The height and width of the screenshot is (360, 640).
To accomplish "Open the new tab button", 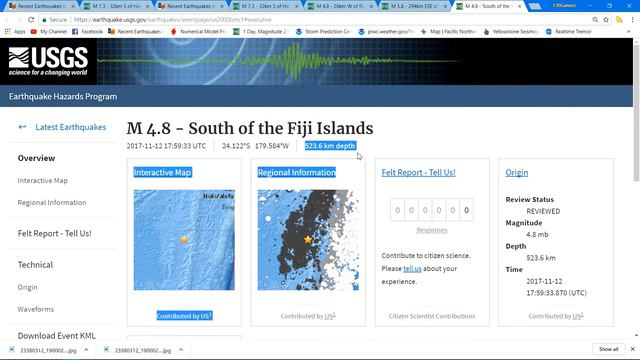I will click(535, 6).
